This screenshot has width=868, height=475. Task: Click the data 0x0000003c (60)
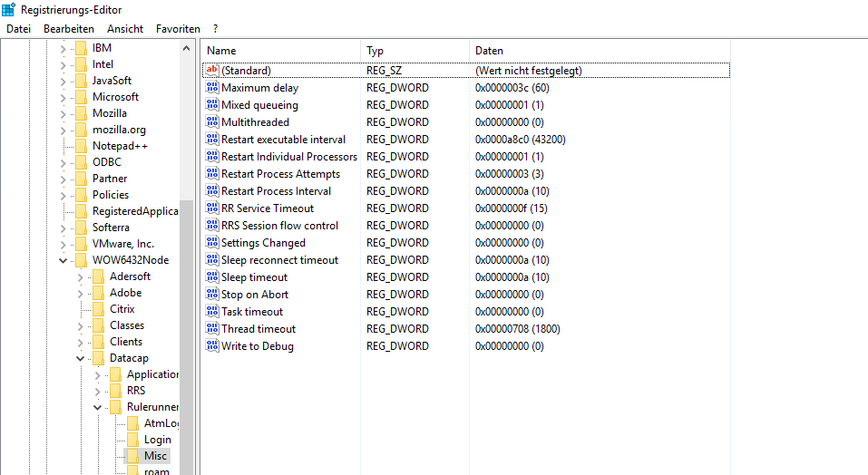[x=512, y=87]
